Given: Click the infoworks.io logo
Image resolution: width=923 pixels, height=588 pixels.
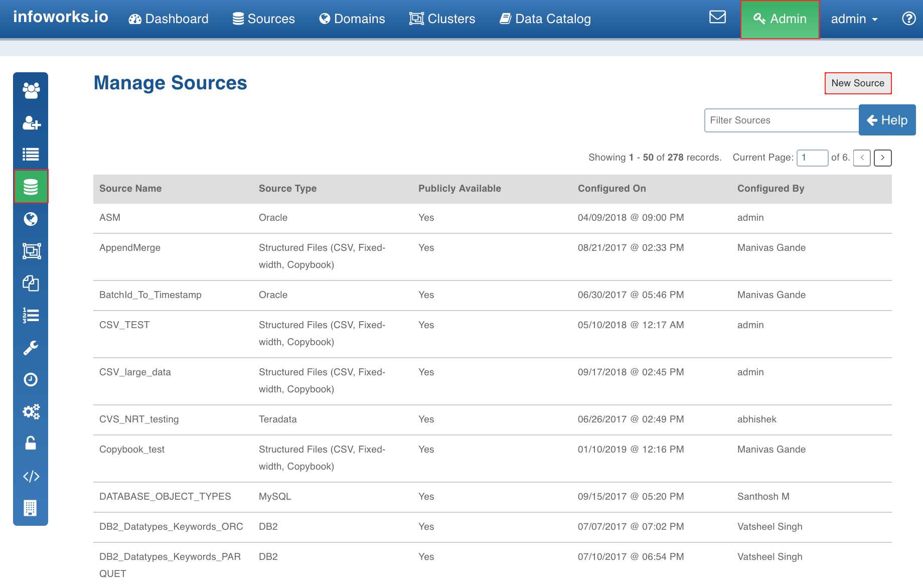Looking at the screenshot, I should click(61, 17).
